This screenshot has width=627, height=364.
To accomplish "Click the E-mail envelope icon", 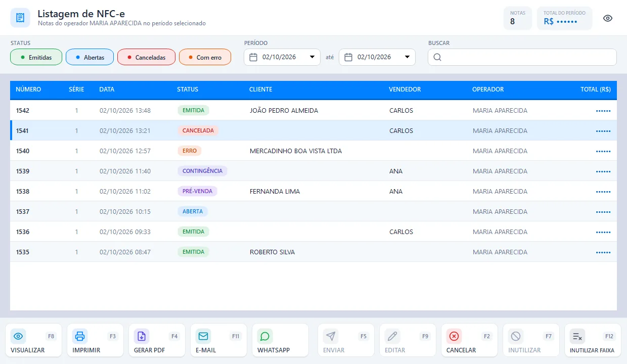I will pyautogui.click(x=203, y=336).
